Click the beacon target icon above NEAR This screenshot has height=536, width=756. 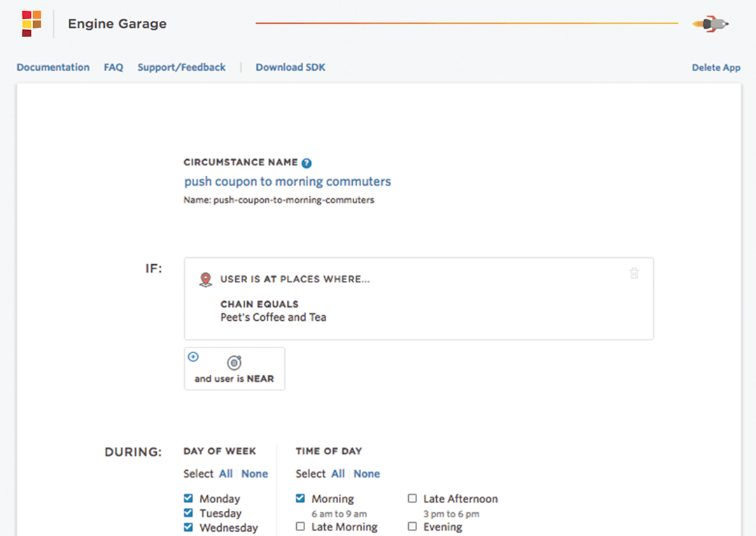coord(234,363)
